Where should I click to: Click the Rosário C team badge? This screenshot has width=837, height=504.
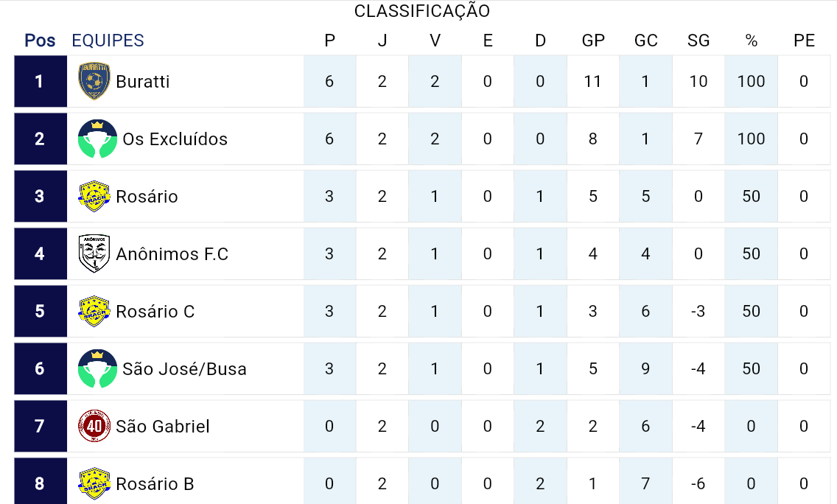(94, 311)
